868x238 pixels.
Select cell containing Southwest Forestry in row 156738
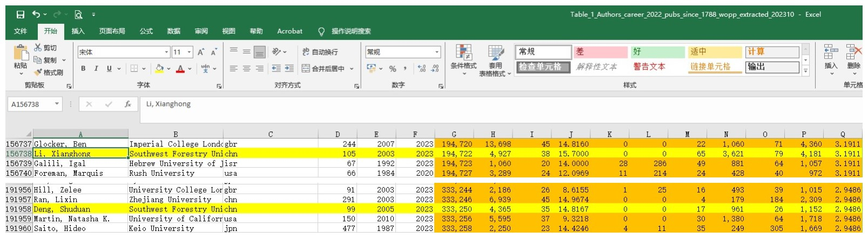pyautogui.click(x=175, y=154)
